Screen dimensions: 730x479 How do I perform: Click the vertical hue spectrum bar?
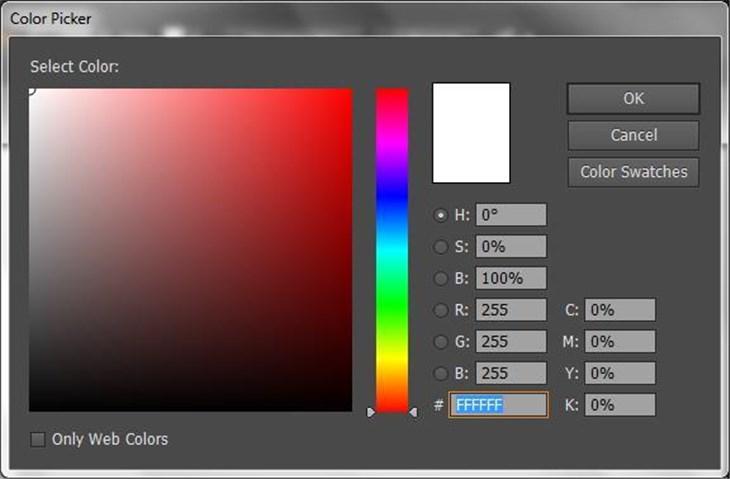(392, 250)
